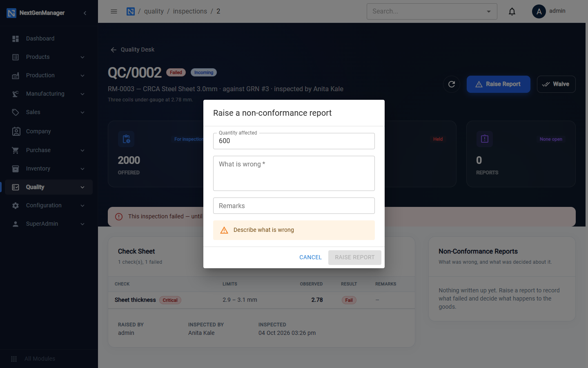588x368 pixels.
Task: Click the Remarks input field
Action: pyautogui.click(x=294, y=206)
